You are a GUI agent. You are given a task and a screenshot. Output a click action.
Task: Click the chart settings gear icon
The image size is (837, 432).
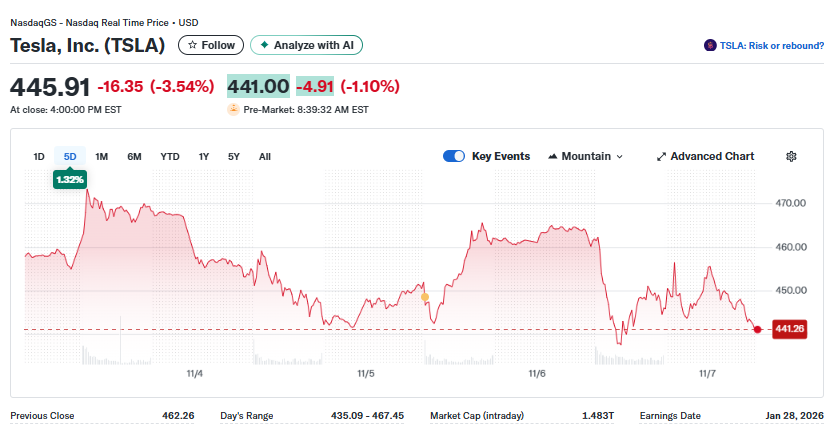pyautogui.click(x=791, y=156)
